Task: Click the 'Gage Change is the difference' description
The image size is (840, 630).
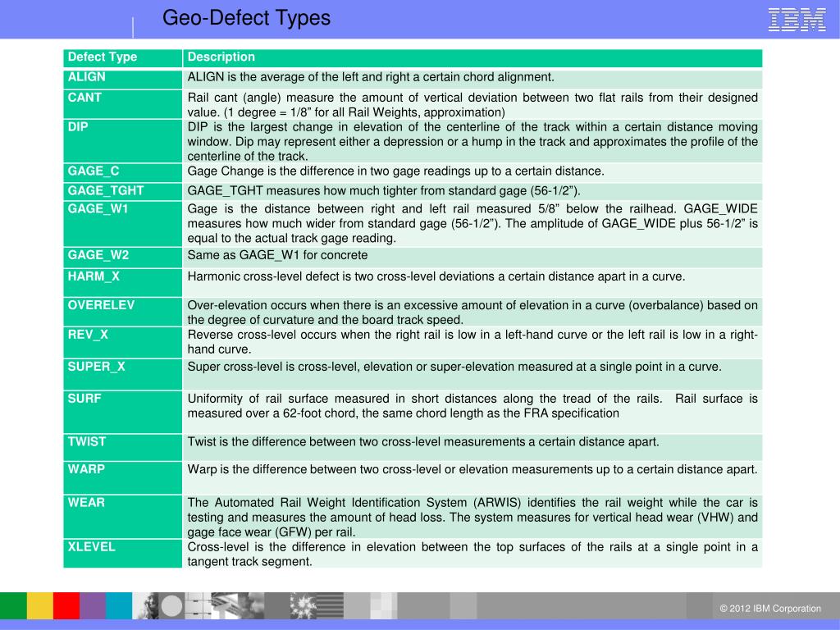Action: click(396, 171)
